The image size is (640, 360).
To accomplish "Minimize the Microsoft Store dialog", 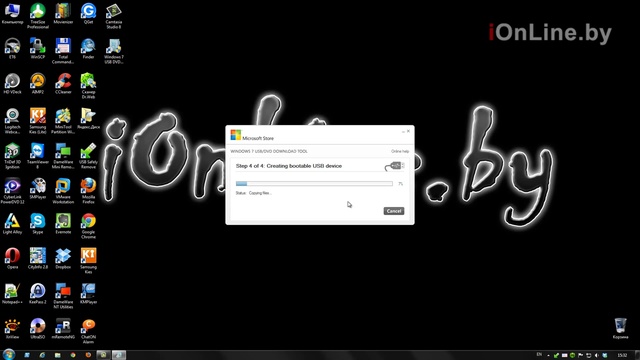I will click(x=403, y=131).
